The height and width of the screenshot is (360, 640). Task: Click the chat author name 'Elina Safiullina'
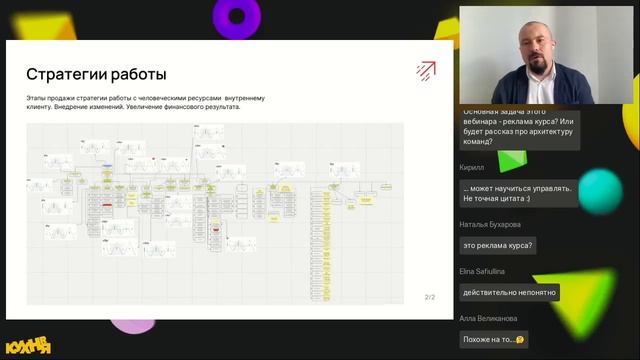(482, 271)
